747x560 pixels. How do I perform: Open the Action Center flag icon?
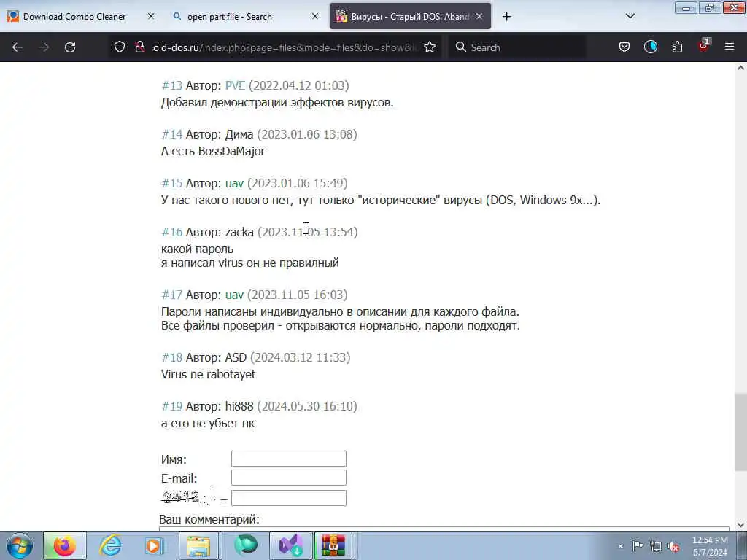(638, 546)
